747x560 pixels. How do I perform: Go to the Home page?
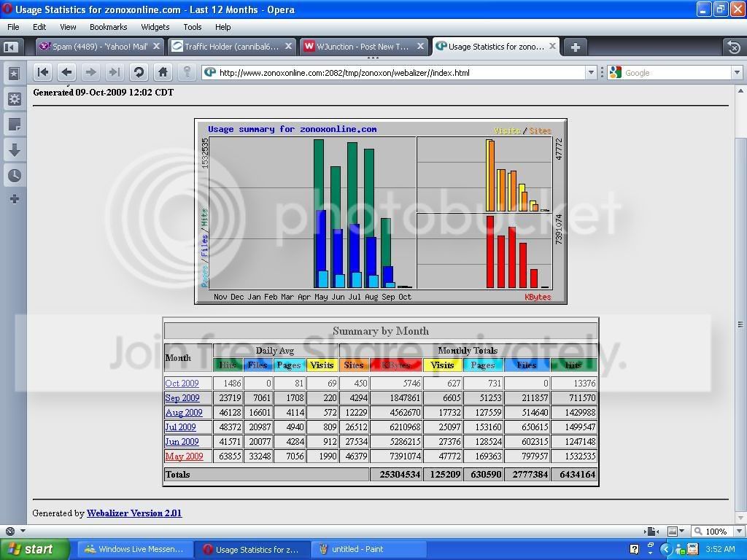[163, 72]
